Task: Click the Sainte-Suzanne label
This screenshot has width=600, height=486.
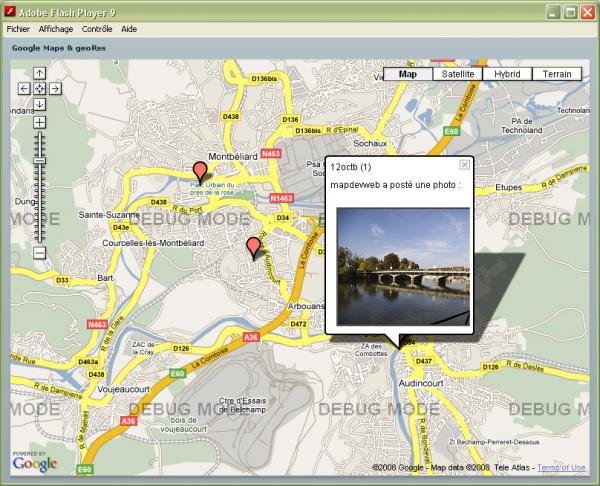Action: [109, 215]
